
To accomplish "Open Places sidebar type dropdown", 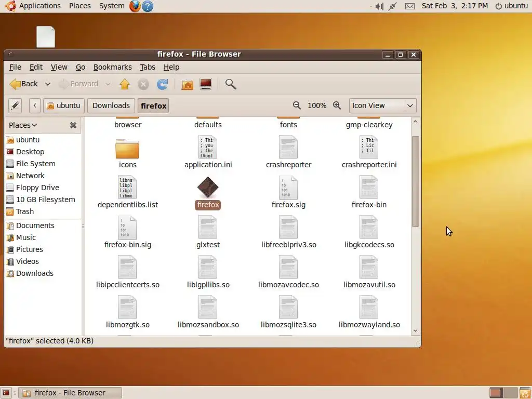I will click(23, 125).
